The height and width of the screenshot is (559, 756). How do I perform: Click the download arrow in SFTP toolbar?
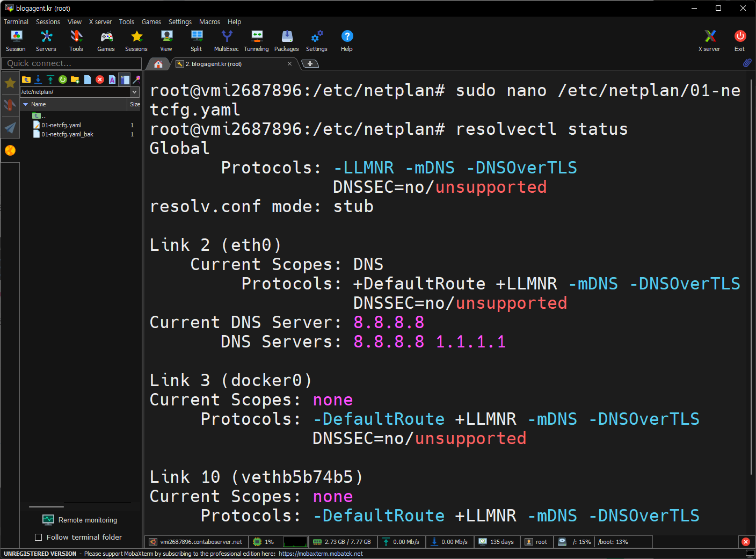coord(38,79)
